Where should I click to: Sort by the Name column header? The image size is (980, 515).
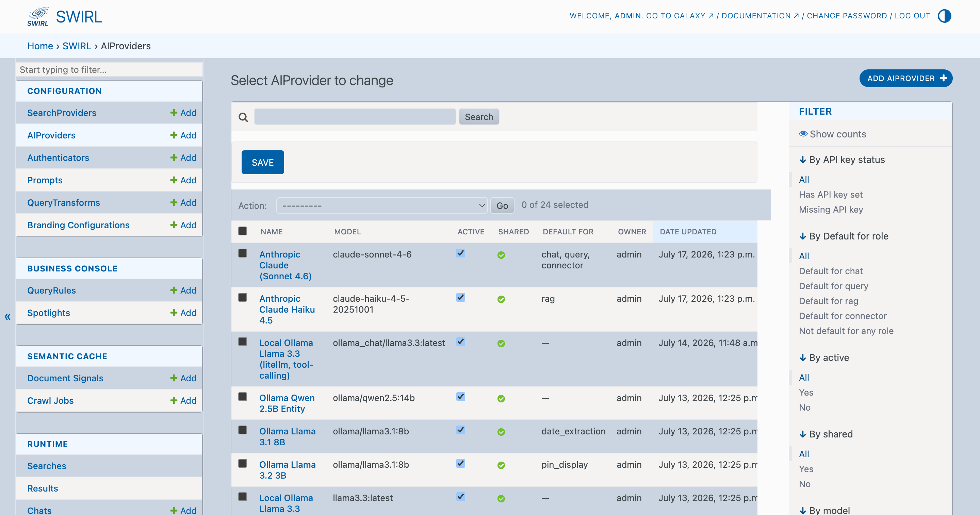coord(271,232)
